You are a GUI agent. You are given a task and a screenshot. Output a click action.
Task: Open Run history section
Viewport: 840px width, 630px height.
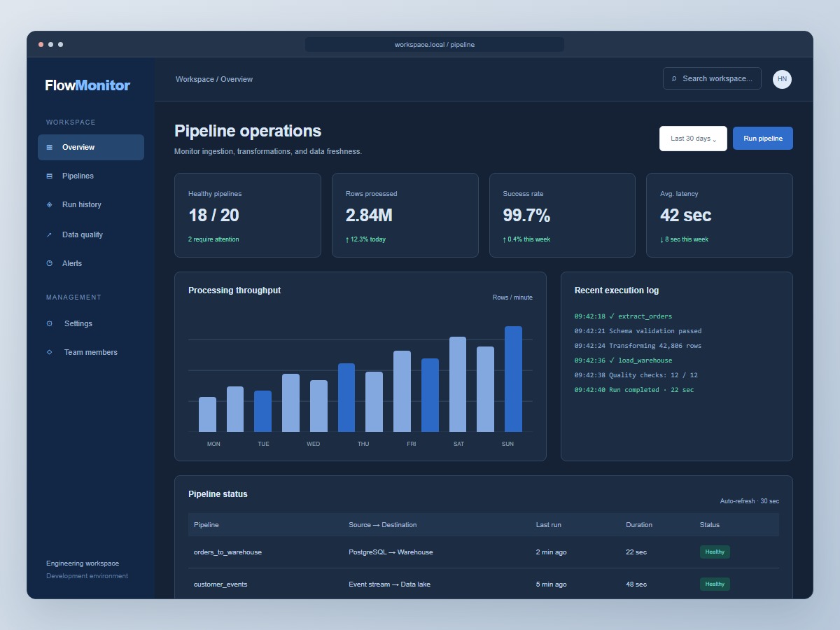[91, 205]
